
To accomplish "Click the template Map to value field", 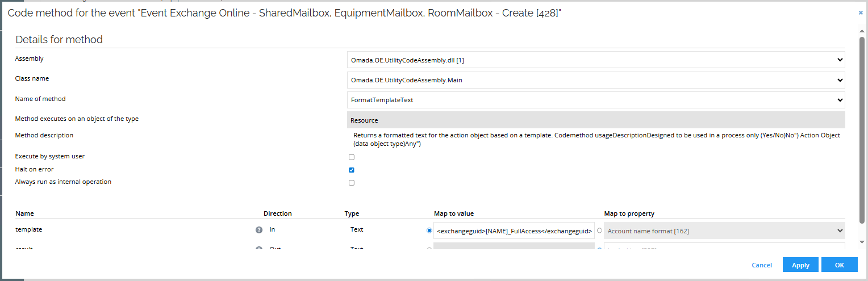I will click(x=514, y=231).
